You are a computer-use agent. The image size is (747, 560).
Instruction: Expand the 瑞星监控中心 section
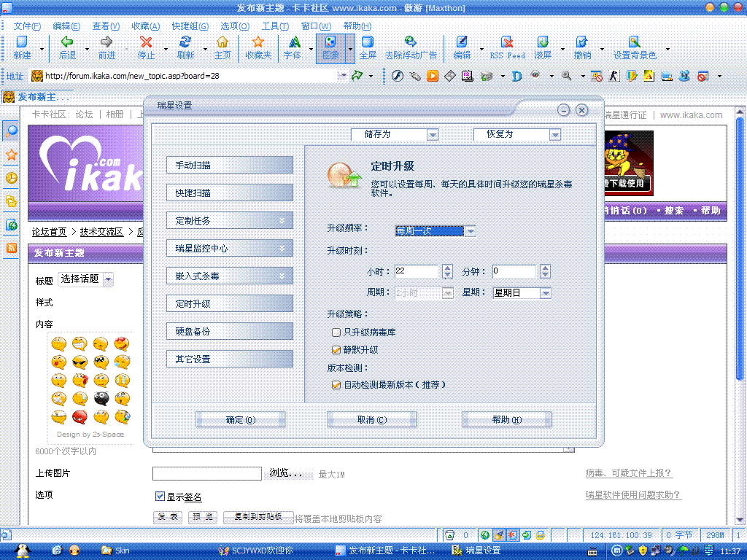(230, 248)
